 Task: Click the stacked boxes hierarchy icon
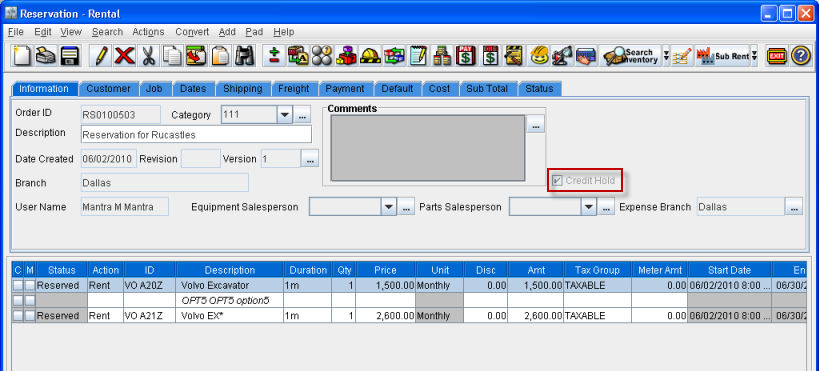442,55
